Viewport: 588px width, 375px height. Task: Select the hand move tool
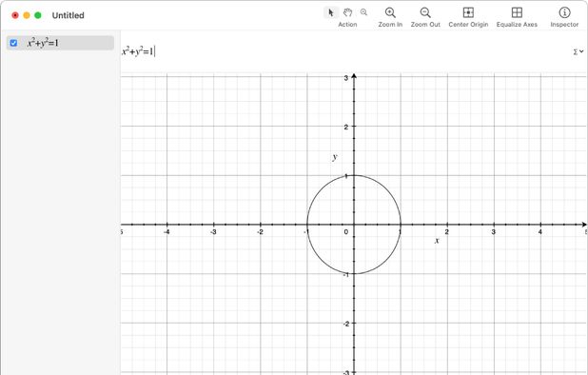tap(347, 12)
